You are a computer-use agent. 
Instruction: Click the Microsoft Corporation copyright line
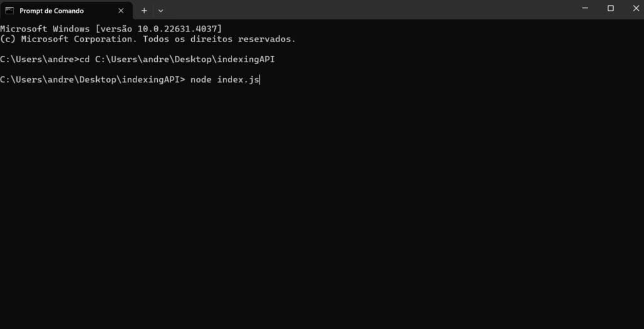[148, 40]
